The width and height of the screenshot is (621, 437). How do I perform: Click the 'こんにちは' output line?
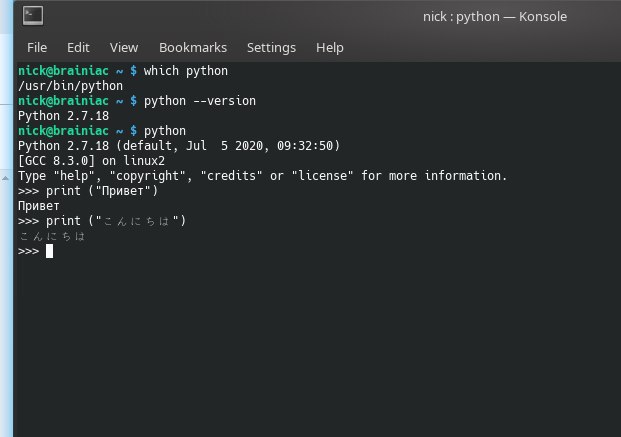(52, 236)
